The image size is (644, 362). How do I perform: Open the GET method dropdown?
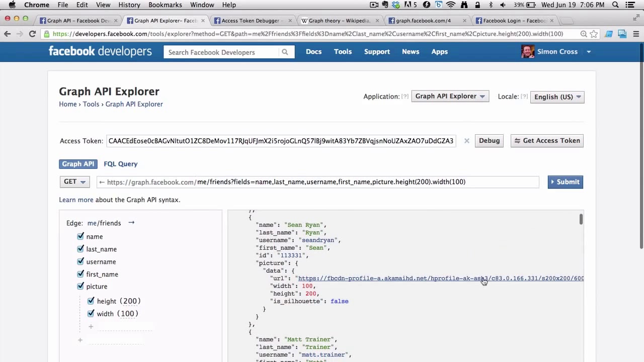coord(74,182)
